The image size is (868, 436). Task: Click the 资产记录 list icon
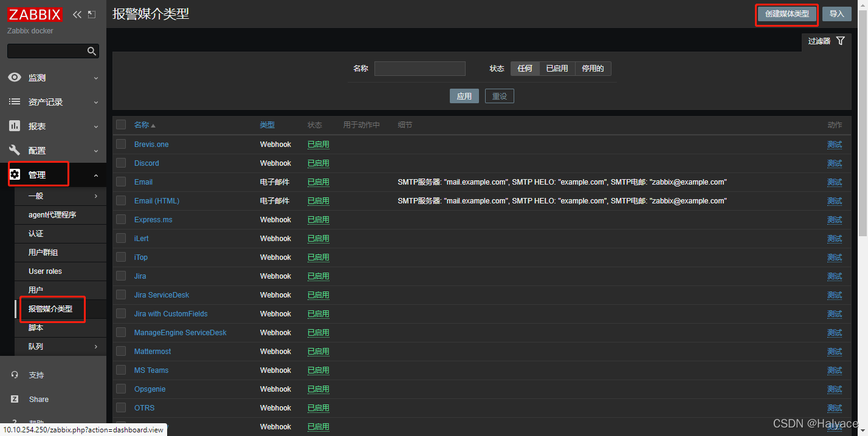[x=15, y=102]
